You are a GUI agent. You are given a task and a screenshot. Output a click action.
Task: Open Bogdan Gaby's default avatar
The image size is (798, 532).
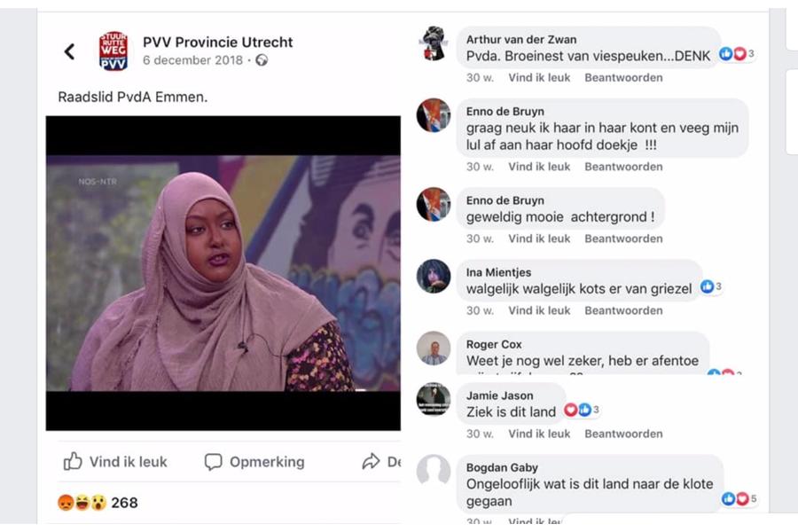pos(434,471)
